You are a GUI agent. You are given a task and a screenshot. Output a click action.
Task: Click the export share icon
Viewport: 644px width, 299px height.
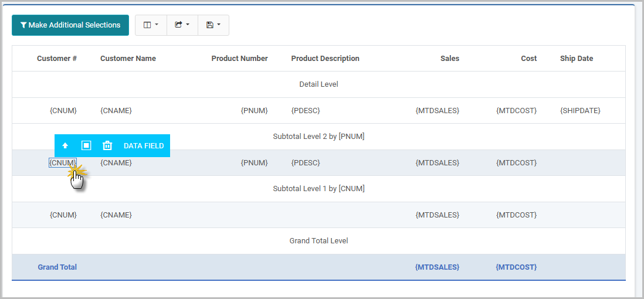pos(178,25)
